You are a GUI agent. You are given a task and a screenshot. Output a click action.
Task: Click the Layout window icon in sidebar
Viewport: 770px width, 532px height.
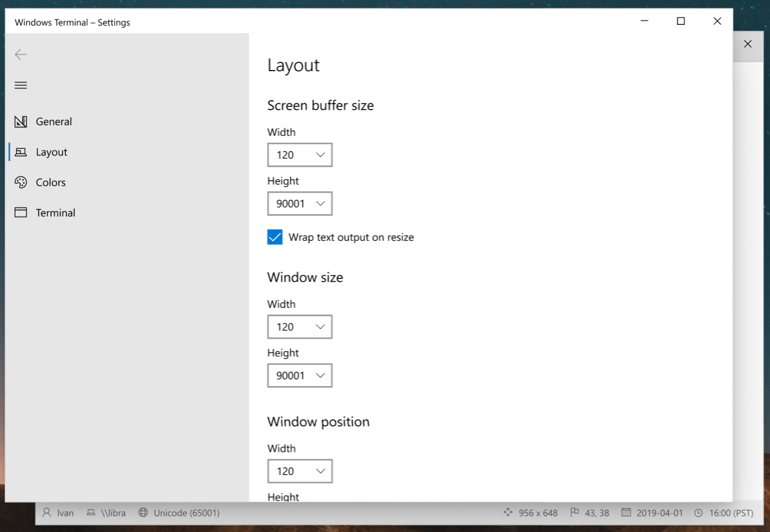(21, 152)
